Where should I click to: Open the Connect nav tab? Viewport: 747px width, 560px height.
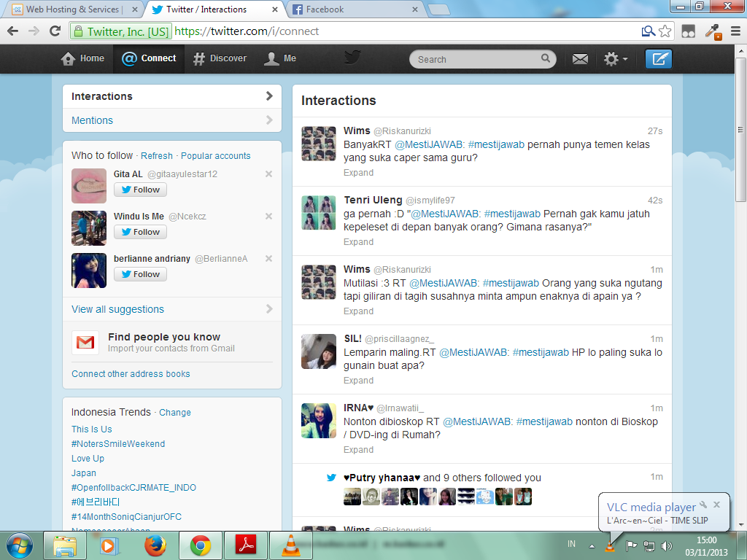pyautogui.click(x=149, y=58)
